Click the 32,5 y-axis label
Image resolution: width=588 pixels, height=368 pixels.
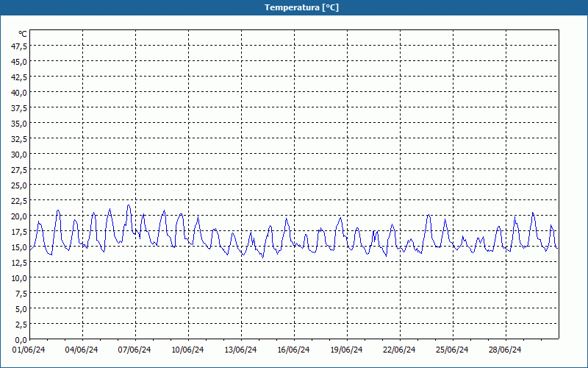(20, 139)
